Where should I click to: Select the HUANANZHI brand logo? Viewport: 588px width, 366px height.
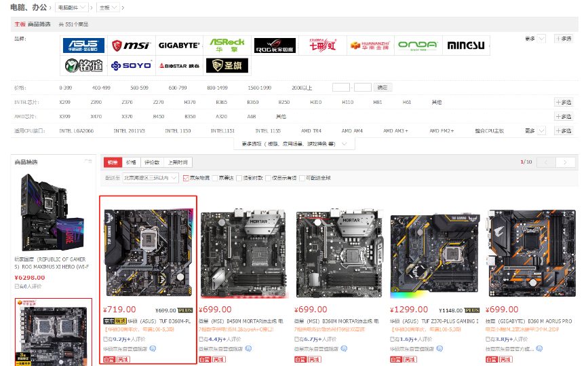tap(370, 45)
